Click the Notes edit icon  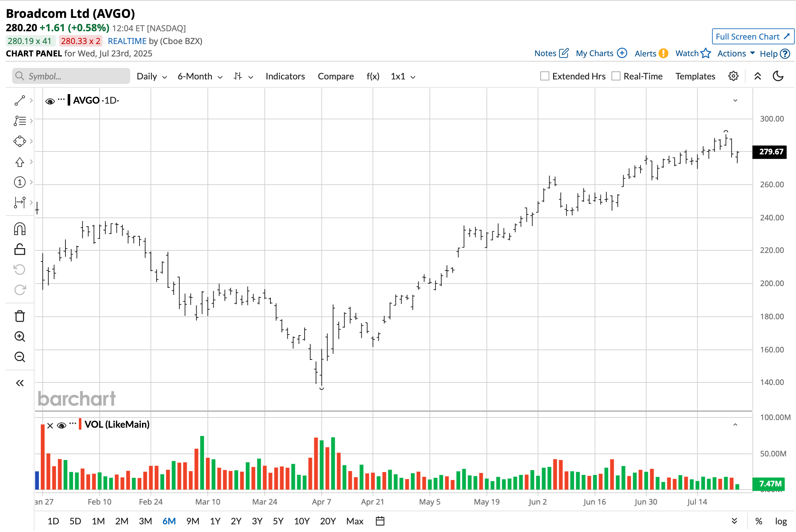564,53
